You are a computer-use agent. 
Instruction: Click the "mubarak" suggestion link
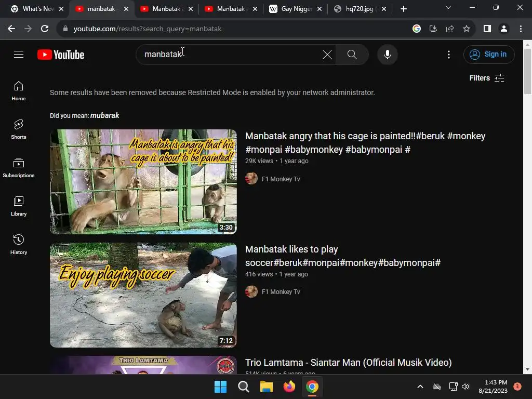tap(105, 115)
